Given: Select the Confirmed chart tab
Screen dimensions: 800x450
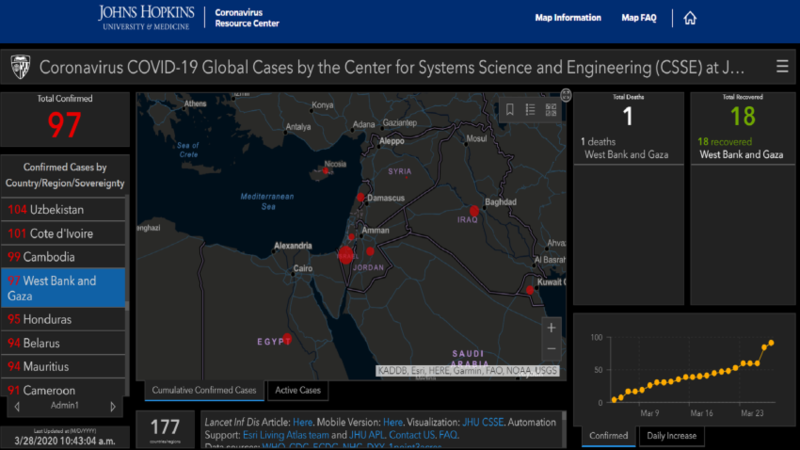Looking at the screenshot, I should (608, 436).
